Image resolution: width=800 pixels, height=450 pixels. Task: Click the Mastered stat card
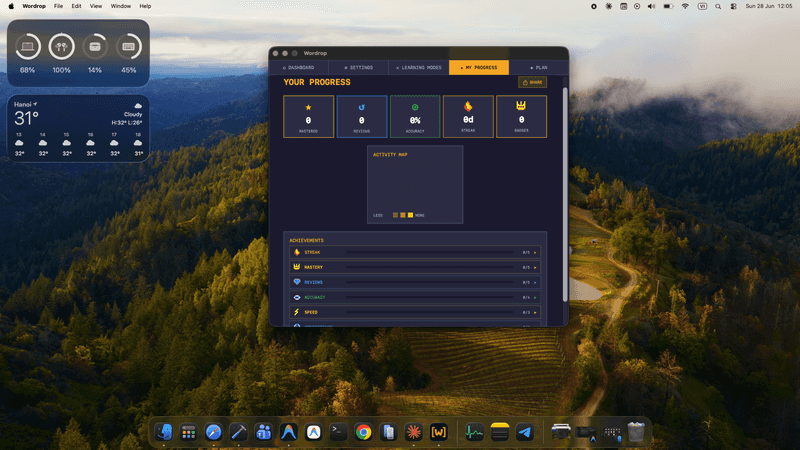click(x=308, y=116)
